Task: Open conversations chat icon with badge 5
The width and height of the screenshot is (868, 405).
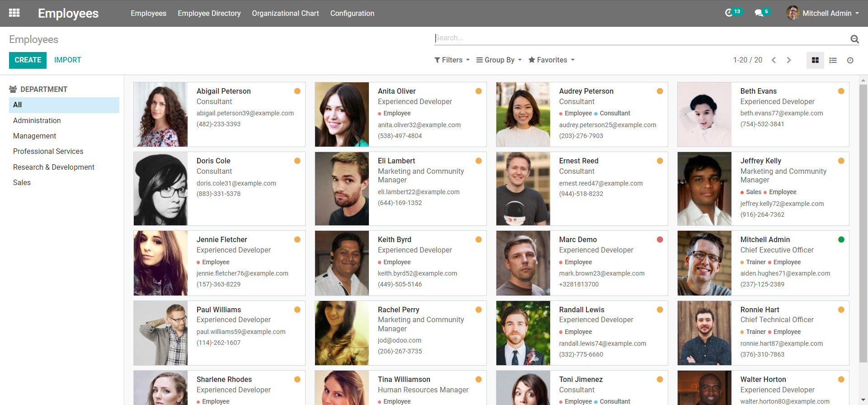Action: [762, 13]
